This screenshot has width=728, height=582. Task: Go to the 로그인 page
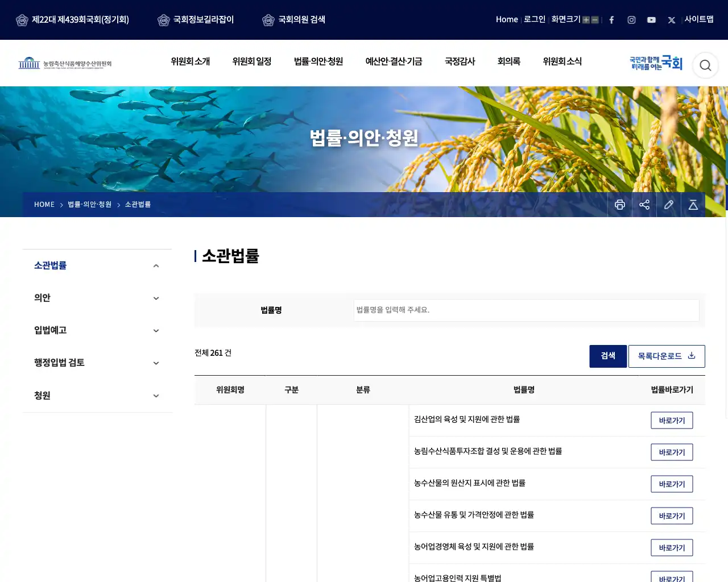[x=535, y=19]
